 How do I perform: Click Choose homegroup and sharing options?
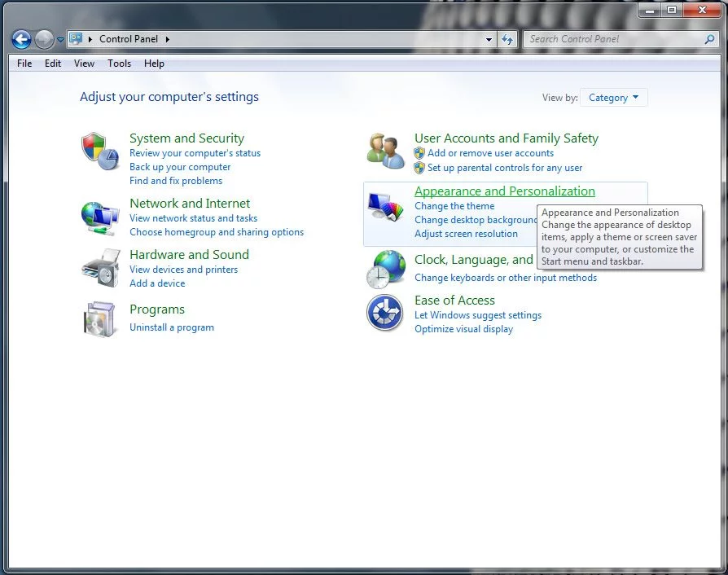[x=217, y=232]
